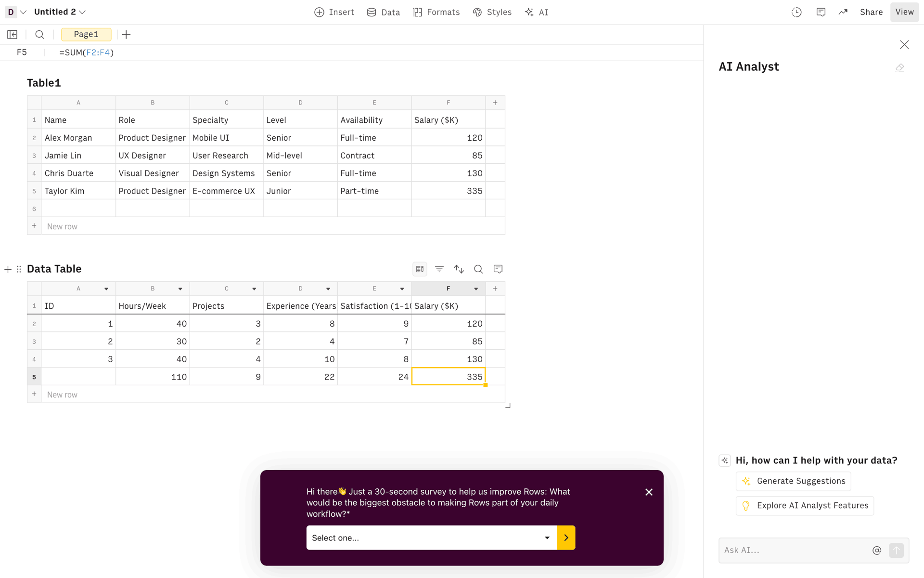
Task: Click the Table1 title
Action: point(44,83)
